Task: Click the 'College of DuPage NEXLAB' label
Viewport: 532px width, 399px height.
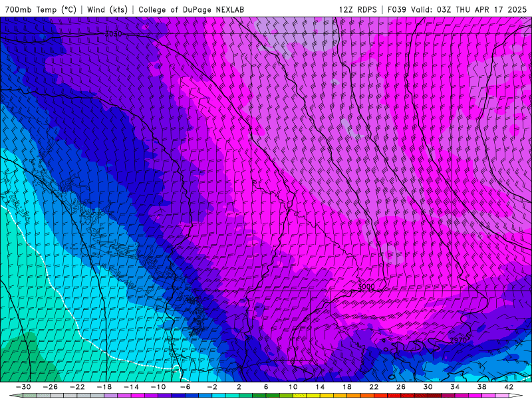Action: pyautogui.click(x=191, y=9)
